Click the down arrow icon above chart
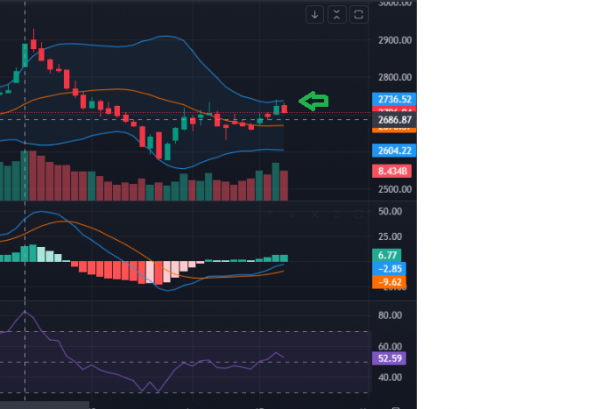 315,14
